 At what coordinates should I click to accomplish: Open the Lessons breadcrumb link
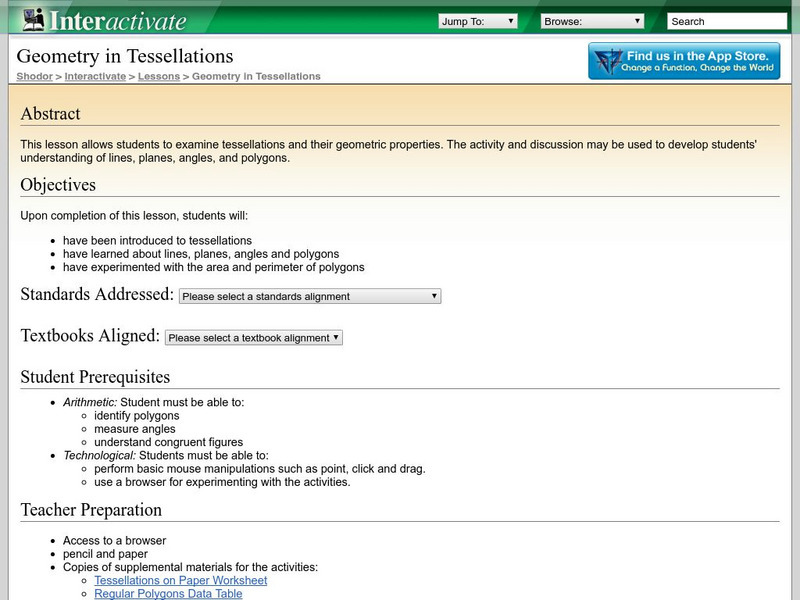(159, 77)
